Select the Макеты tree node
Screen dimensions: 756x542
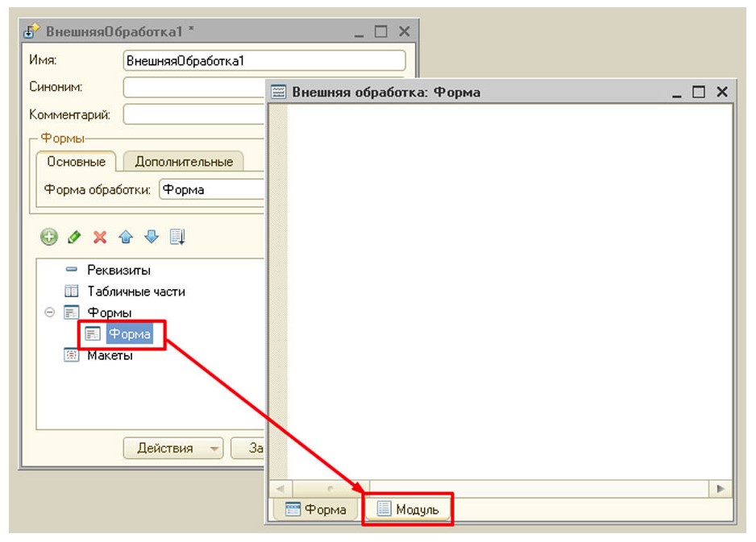tap(110, 355)
